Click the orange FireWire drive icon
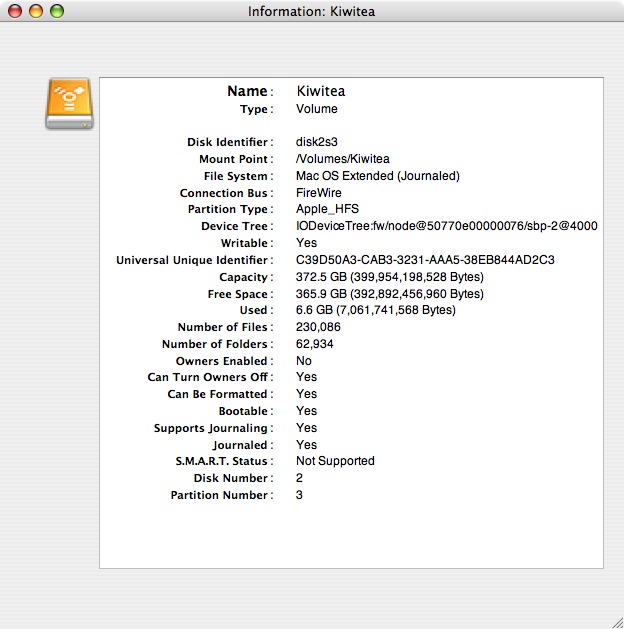Viewport: 624px width, 629px height. pyautogui.click(x=69, y=103)
